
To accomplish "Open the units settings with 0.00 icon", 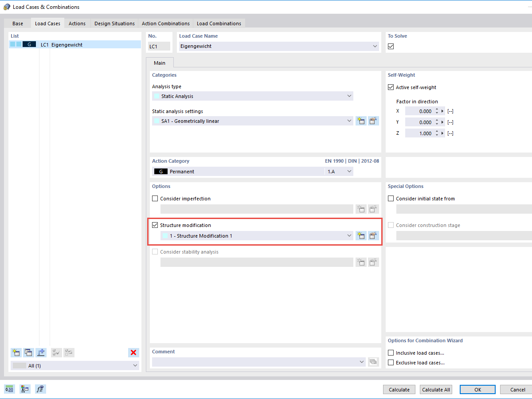I will coord(9,389).
